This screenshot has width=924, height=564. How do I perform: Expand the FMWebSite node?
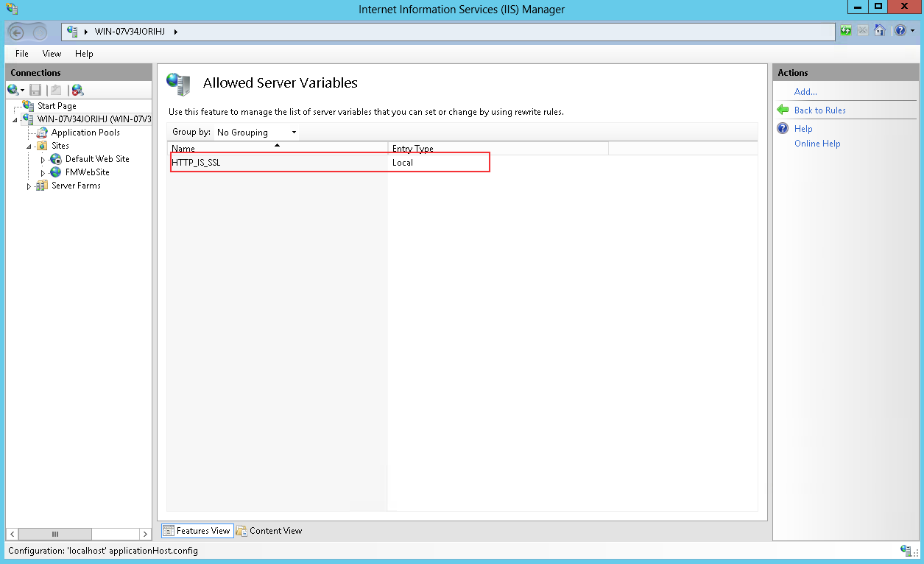pos(43,173)
